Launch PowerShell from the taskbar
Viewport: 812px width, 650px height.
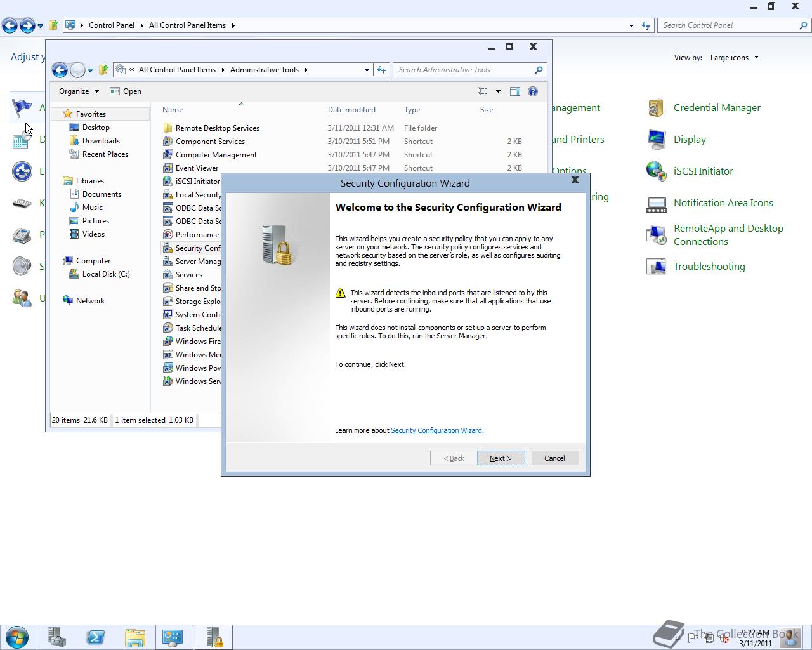coord(96,637)
